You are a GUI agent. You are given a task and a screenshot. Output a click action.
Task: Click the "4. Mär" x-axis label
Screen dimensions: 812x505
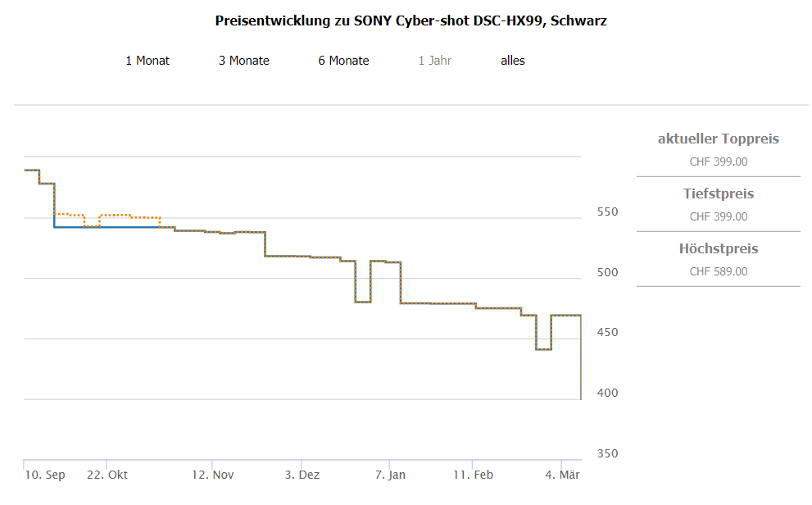click(x=562, y=475)
